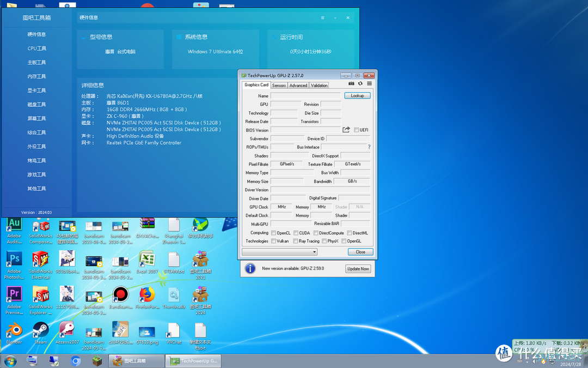Select CPU工具 in the sidebar
588x368 pixels.
[37, 49]
